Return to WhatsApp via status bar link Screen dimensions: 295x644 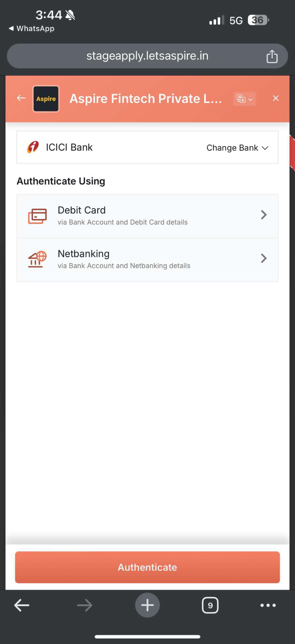32,29
